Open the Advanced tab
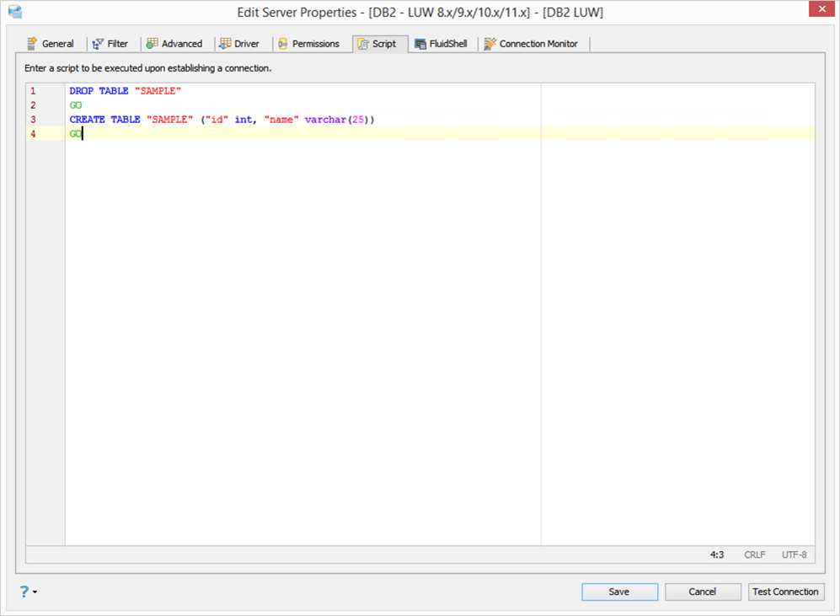Image resolution: width=840 pixels, height=616 pixels. pos(174,44)
